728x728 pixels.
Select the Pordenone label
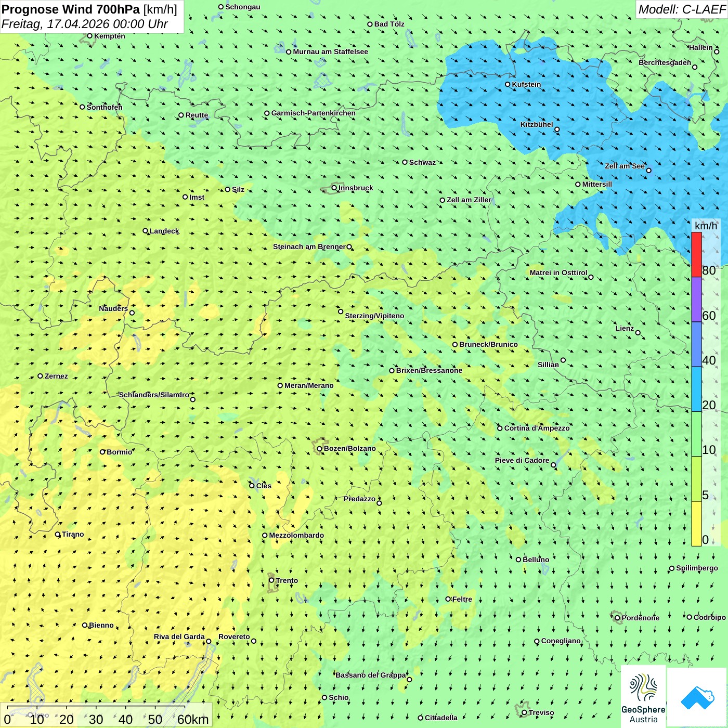[x=640, y=618]
